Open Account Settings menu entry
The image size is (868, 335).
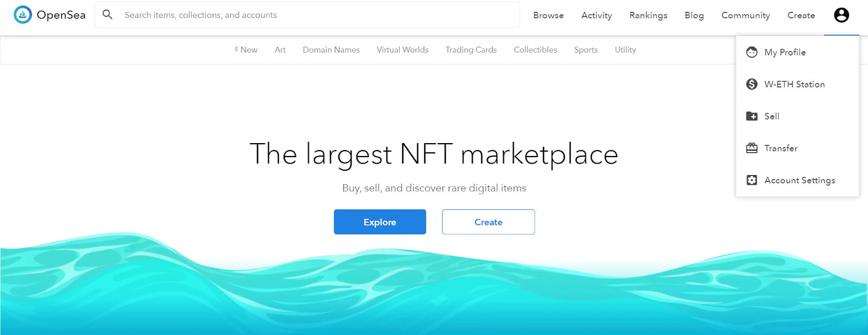pyautogui.click(x=797, y=180)
